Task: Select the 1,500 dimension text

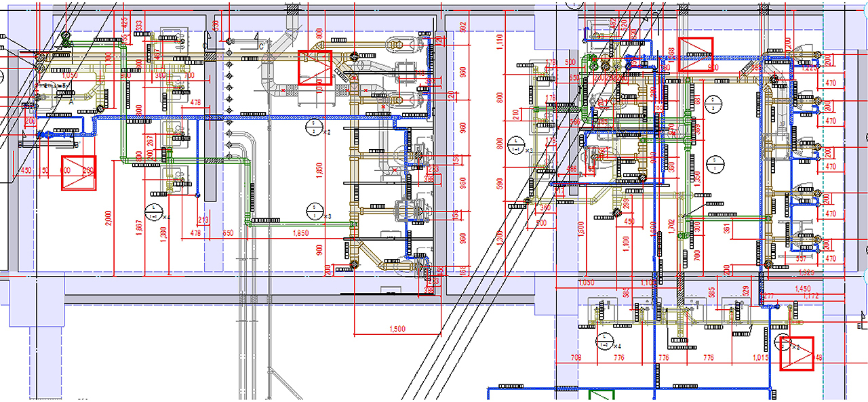Action: pyautogui.click(x=397, y=329)
